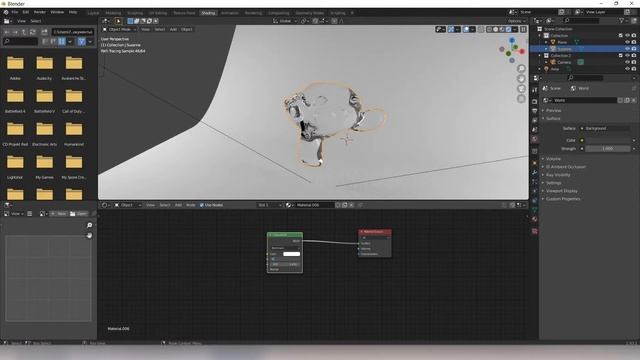Select wireframe viewport shading mode
This screenshot has width=640, height=360.
[489, 29]
